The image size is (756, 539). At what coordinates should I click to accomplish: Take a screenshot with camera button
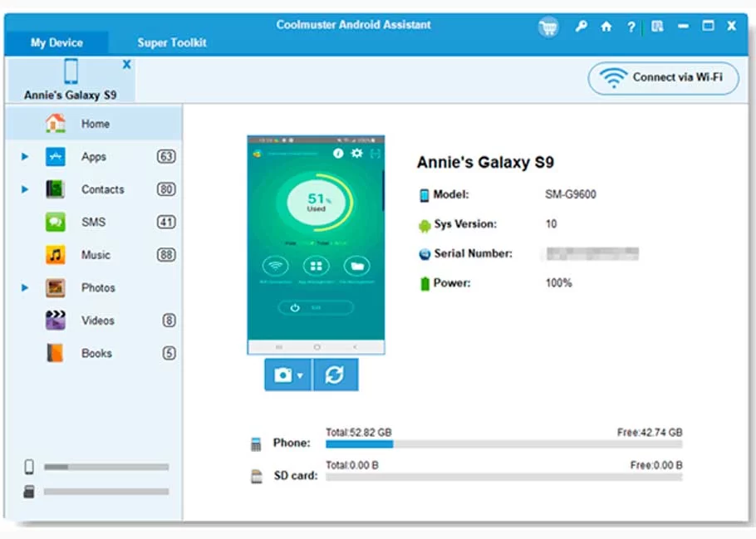(283, 375)
